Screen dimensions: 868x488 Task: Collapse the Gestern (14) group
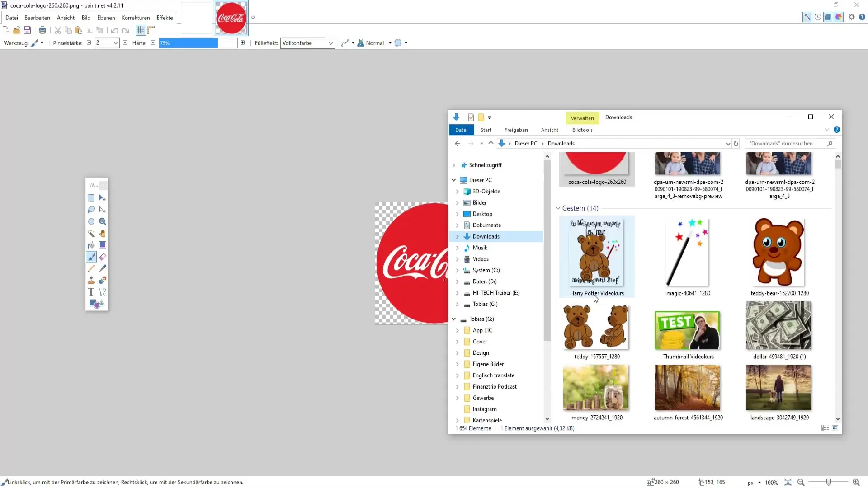click(x=558, y=208)
